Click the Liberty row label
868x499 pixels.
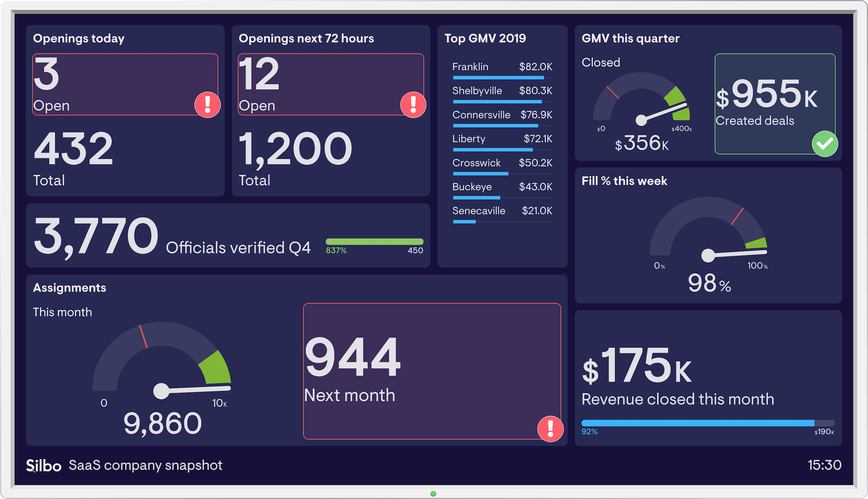469,139
